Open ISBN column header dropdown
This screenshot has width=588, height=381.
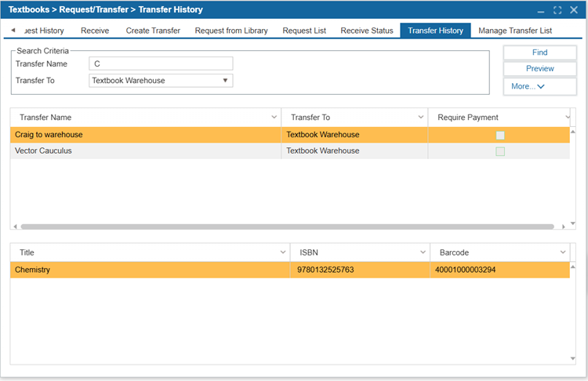tap(423, 252)
